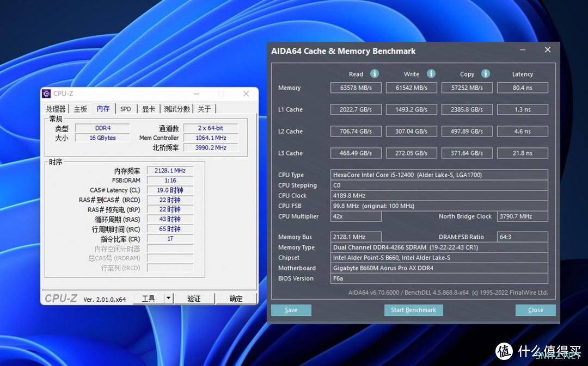Open the 关于 tab in CPU-Z
This screenshot has width=588, height=366.
coord(204,109)
